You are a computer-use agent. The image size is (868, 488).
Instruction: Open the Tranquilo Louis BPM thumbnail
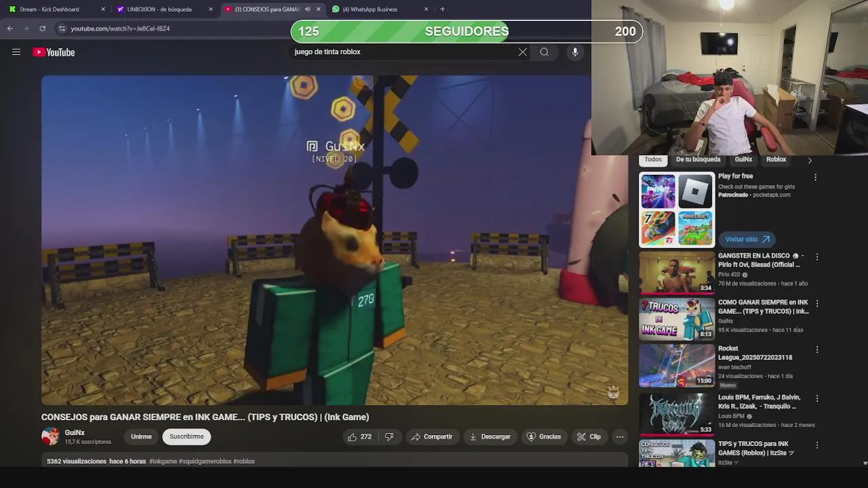pos(677,413)
